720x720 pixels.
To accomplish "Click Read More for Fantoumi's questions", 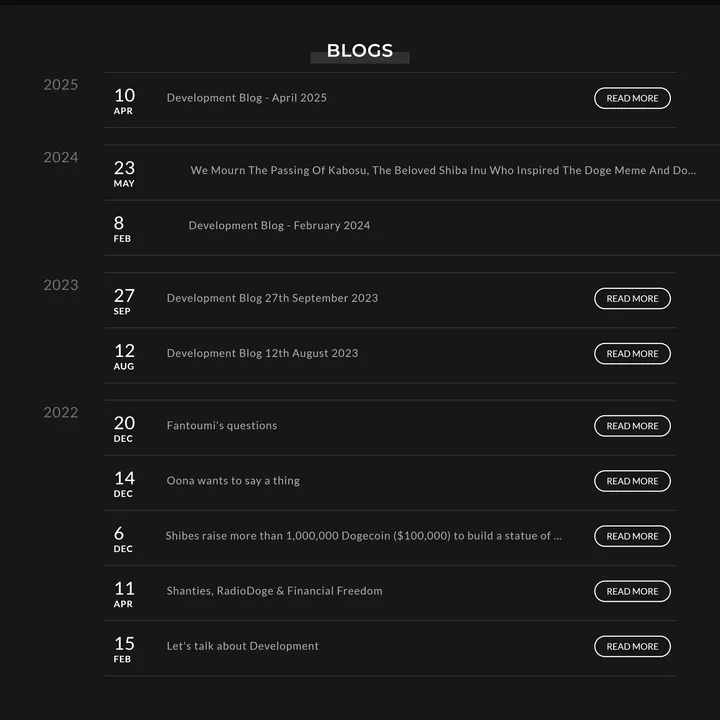I will [x=632, y=426].
